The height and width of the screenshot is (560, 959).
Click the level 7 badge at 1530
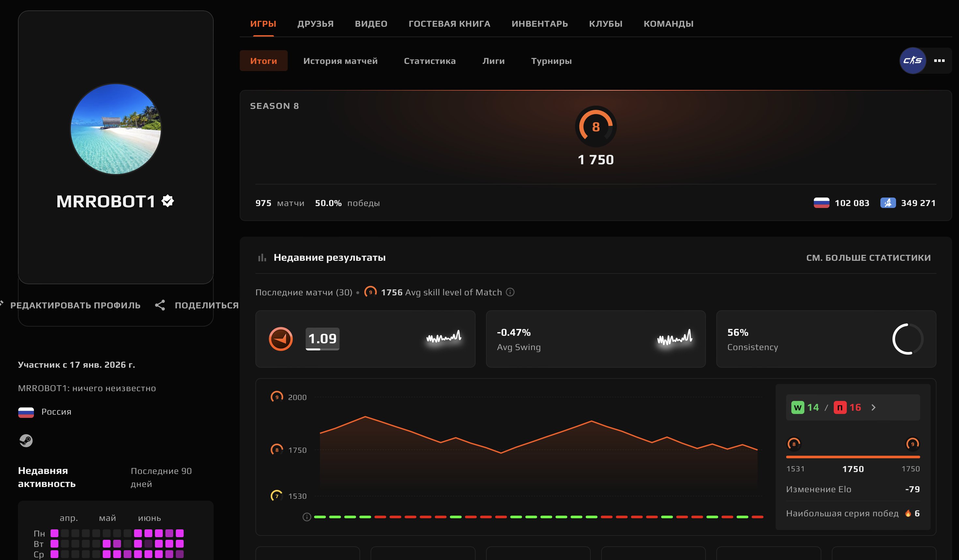point(277,496)
